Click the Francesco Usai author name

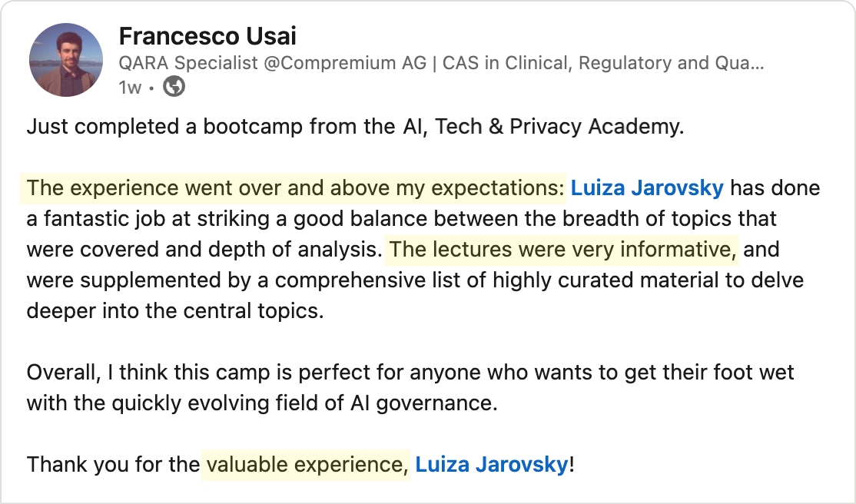point(207,36)
